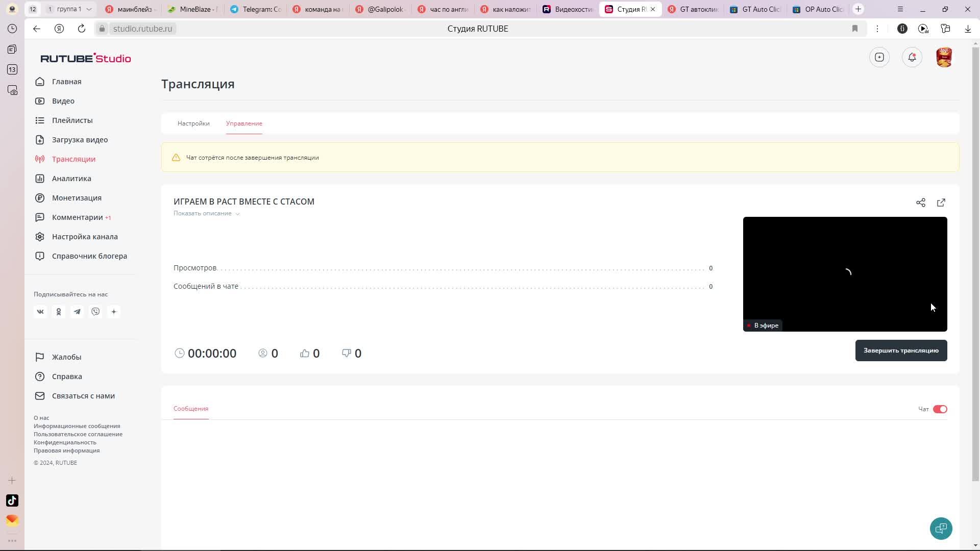The height and width of the screenshot is (551, 980).
Task: Select the Сообщения tab
Action: pos(191,409)
